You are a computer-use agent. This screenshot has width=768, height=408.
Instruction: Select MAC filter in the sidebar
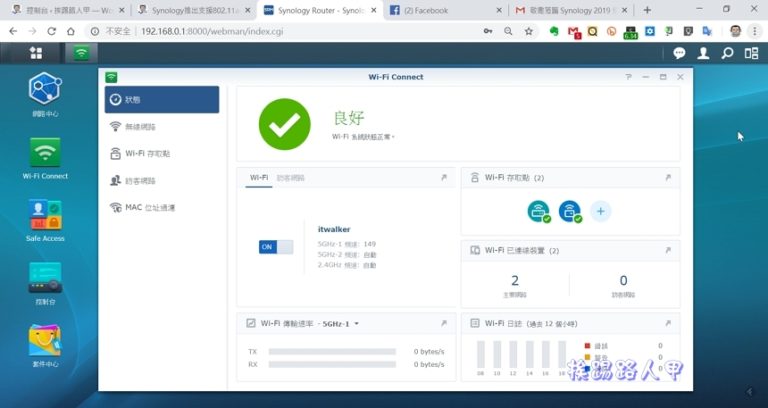(x=150, y=207)
